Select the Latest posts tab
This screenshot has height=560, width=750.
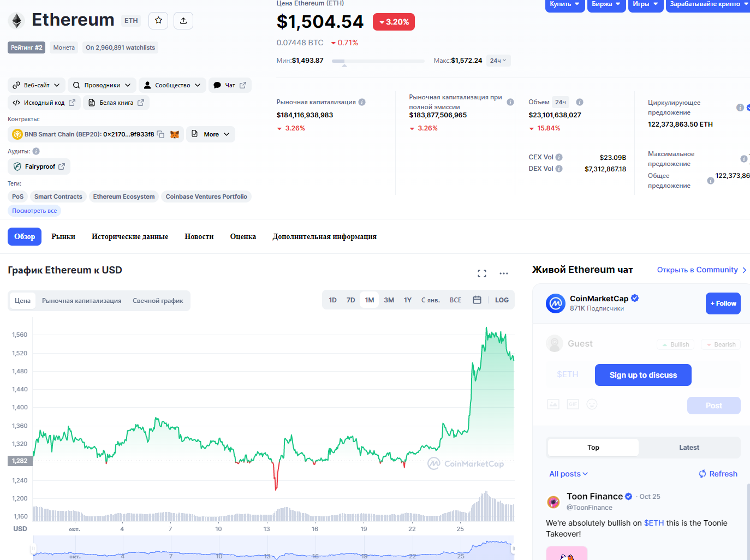tap(689, 448)
